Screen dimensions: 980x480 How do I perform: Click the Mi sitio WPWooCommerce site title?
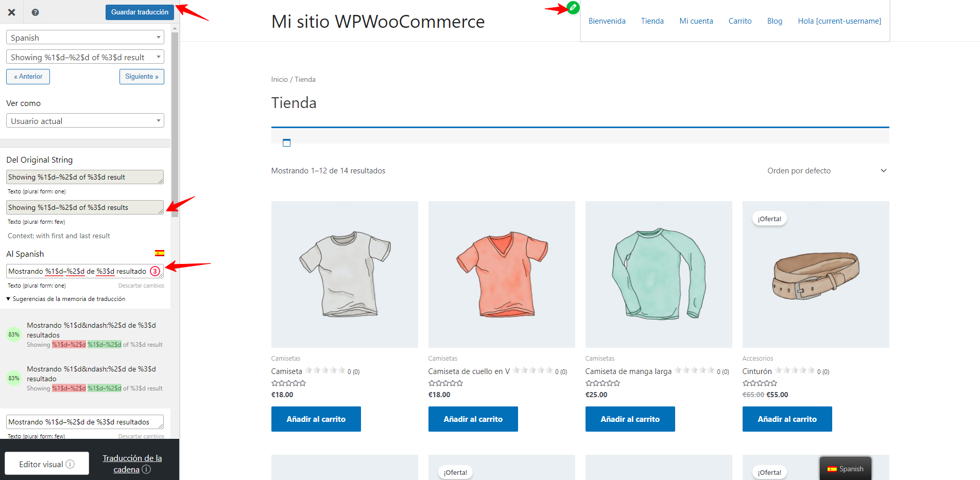tap(377, 22)
